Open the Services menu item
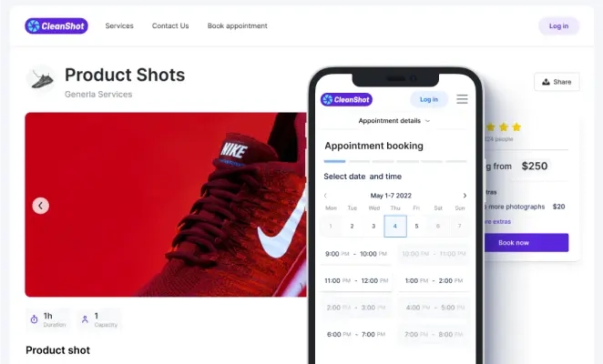Image resolution: width=603 pixels, height=364 pixels. [x=119, y=25]
